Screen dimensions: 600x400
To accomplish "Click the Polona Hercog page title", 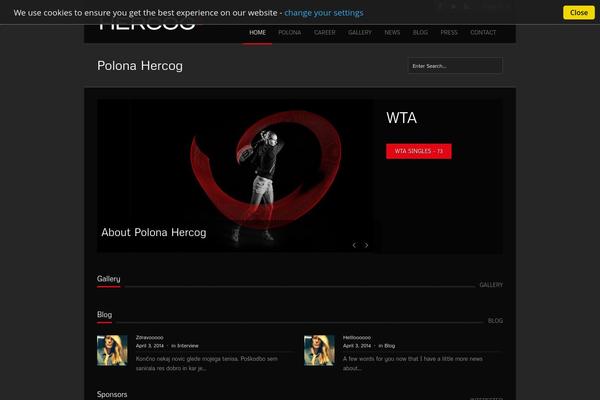I will (140, 66).
